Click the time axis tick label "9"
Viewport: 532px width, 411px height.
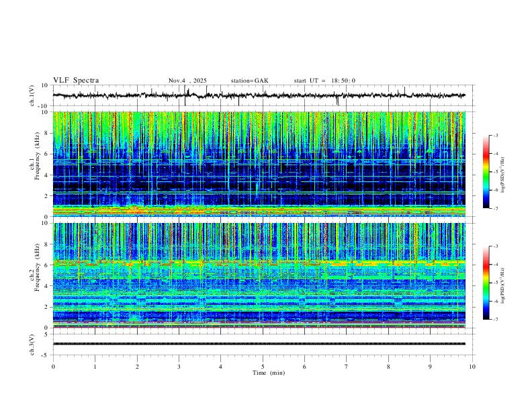pos(430,367)
